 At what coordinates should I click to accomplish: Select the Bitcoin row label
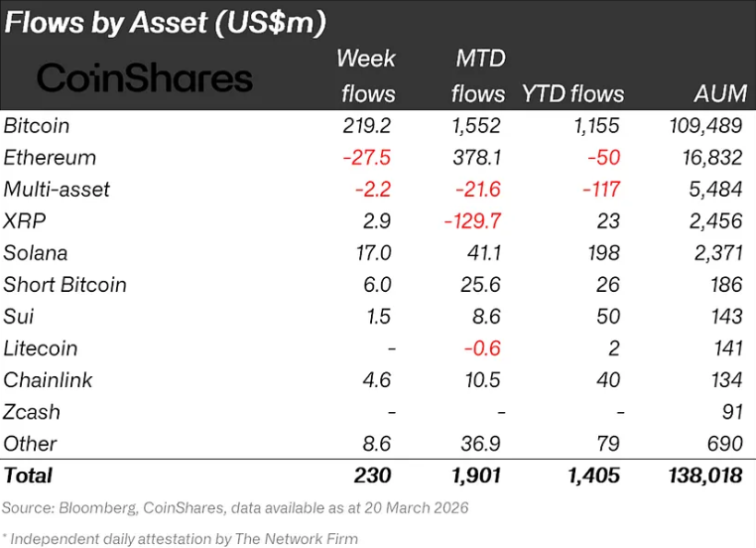point(37,126)
